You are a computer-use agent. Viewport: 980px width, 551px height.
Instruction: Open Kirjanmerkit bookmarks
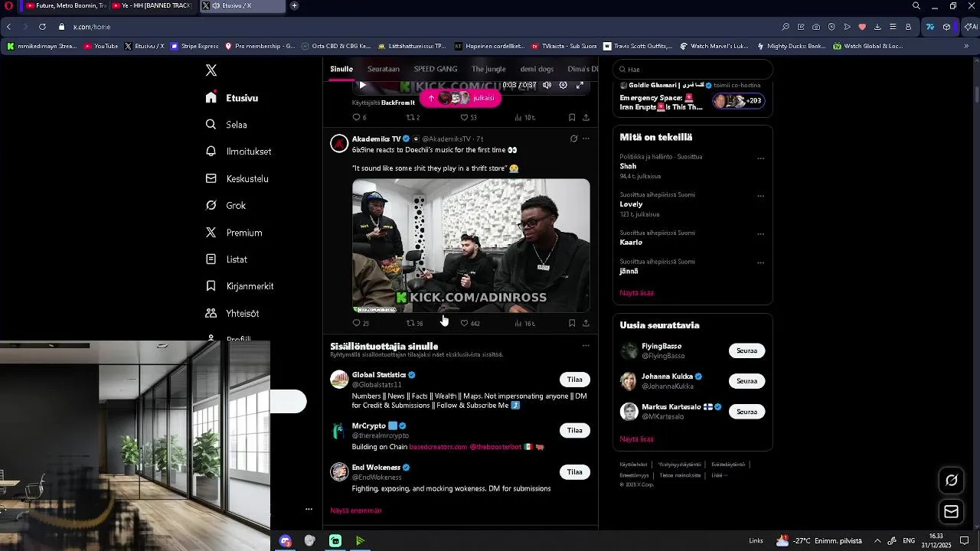[239, 286]
